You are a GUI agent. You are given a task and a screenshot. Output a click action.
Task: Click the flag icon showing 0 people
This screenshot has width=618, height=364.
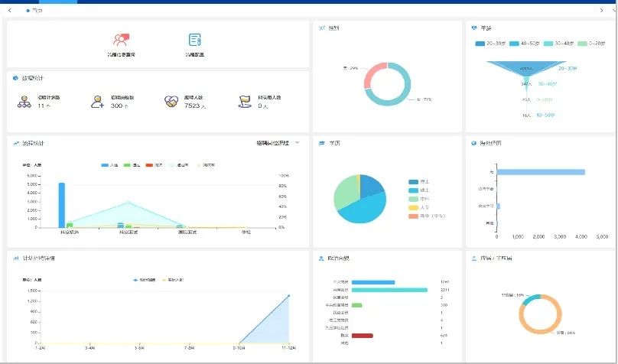(x=245, y=101)
